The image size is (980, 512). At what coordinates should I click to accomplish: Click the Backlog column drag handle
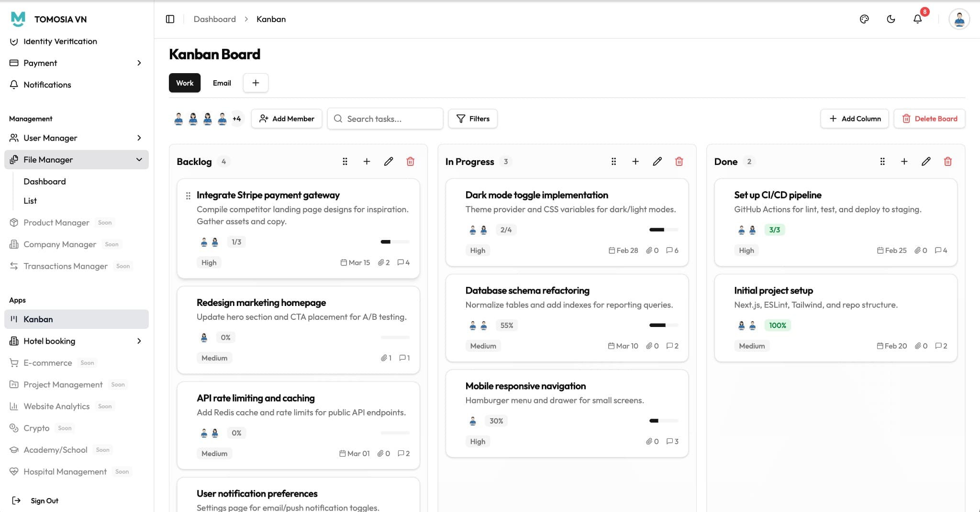click(345, 162)
